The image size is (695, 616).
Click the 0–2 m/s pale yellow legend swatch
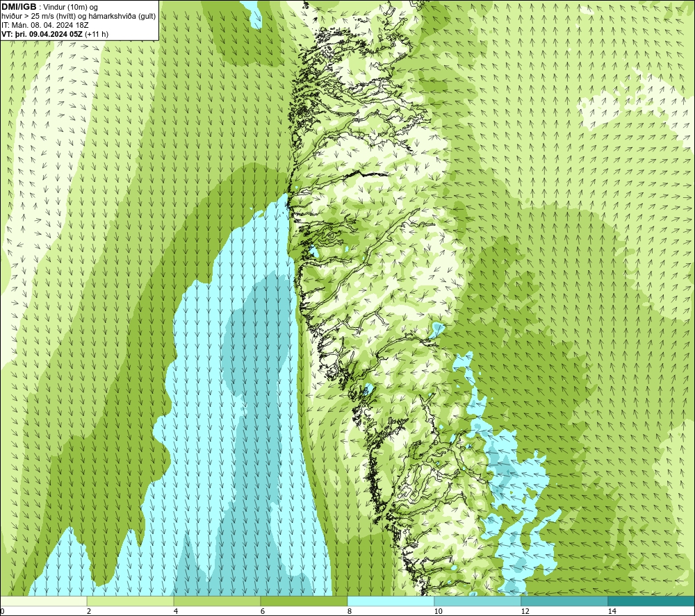click(43, 601)
